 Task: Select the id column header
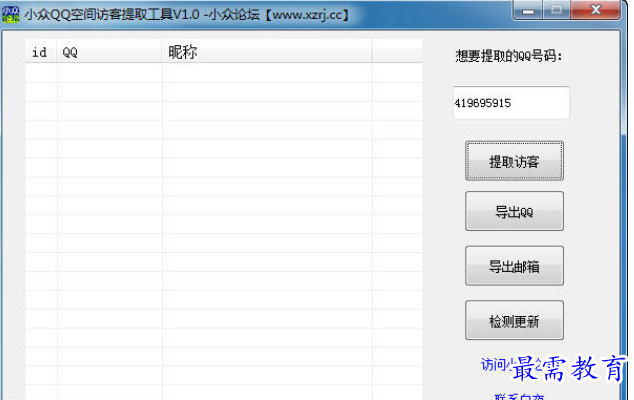coord(41,52)
